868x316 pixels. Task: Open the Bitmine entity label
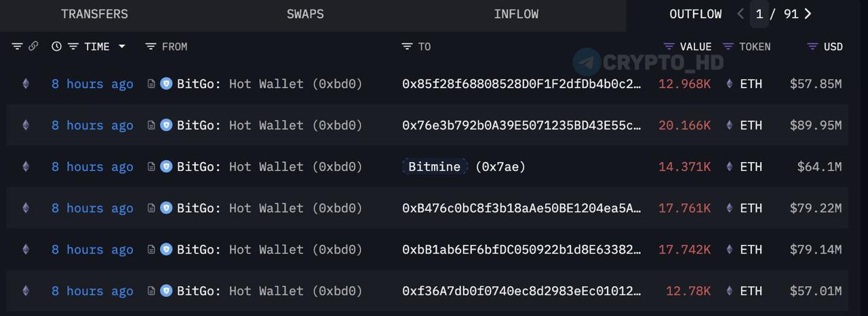[434, 167]
